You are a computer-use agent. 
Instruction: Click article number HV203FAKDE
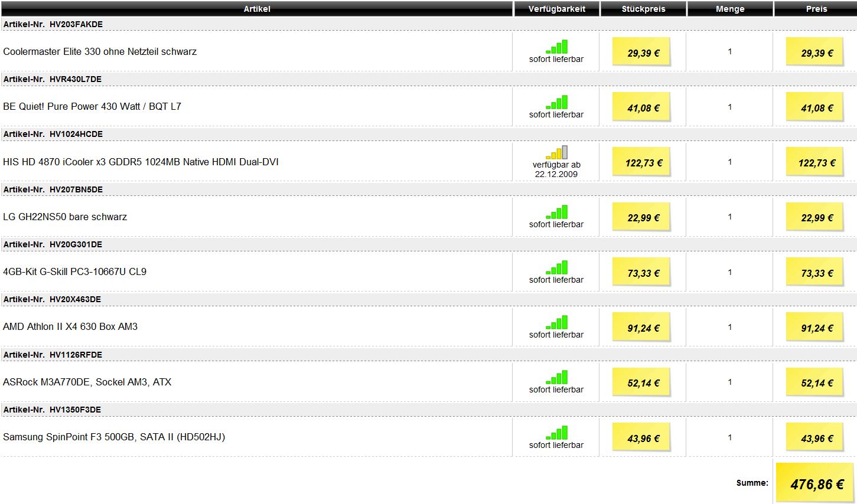[x=76, y=24]
